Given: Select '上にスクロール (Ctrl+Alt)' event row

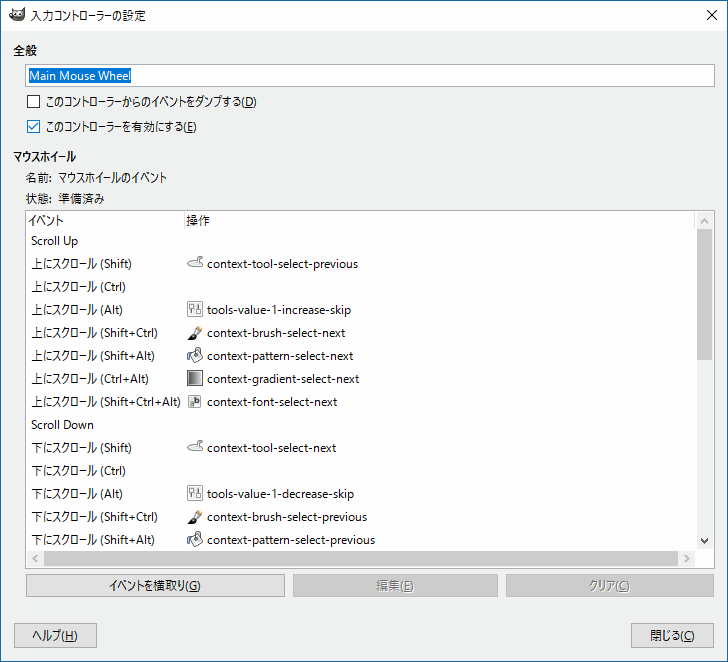Looking at the screenshot, I should (x=361, y=378).
